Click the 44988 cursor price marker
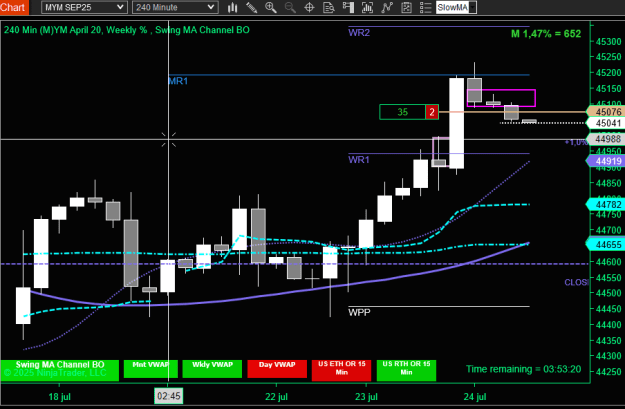This screenshot has height=409, width=625. [606, 139]
